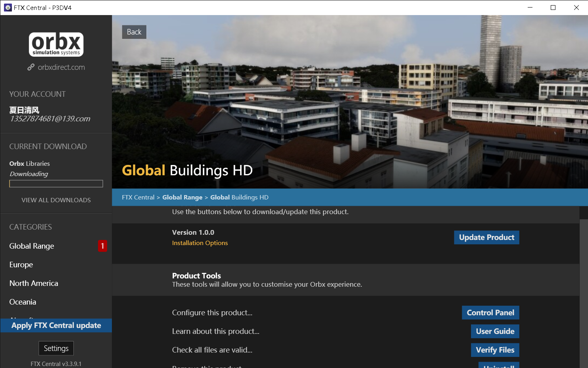Click the account email address

pyautogui.click(x=50, y=119)
